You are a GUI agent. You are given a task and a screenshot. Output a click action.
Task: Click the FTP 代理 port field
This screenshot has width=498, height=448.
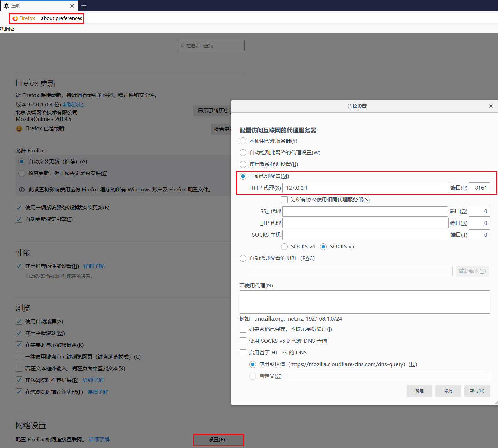tap(479, 223)
